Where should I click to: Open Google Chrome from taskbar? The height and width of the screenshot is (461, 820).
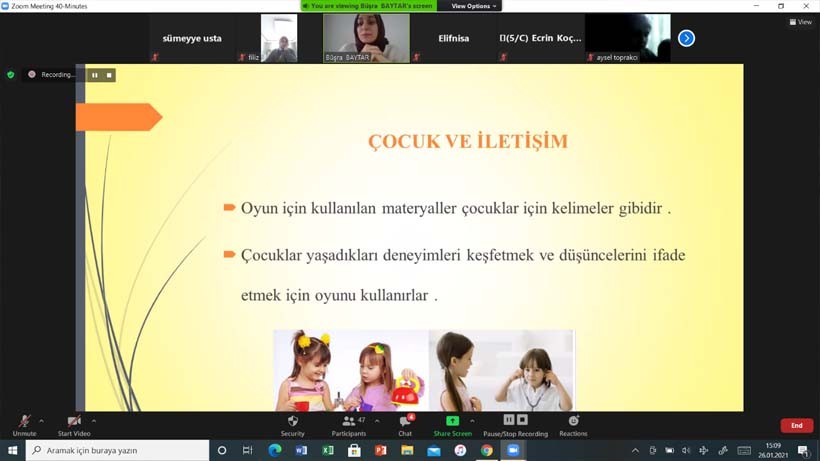click(487, 450)
